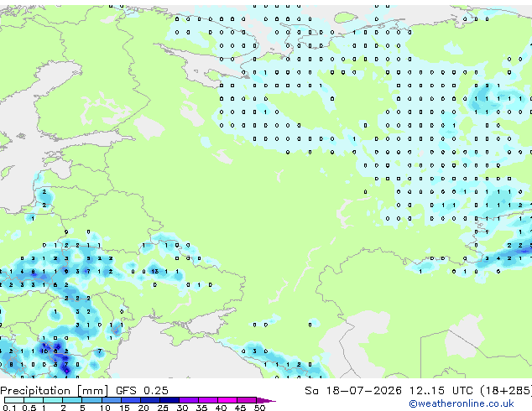Click the '13' precipitation value on map
Image resolution: width=532 pixels, height=411 pixels.
tap(155, 271)
